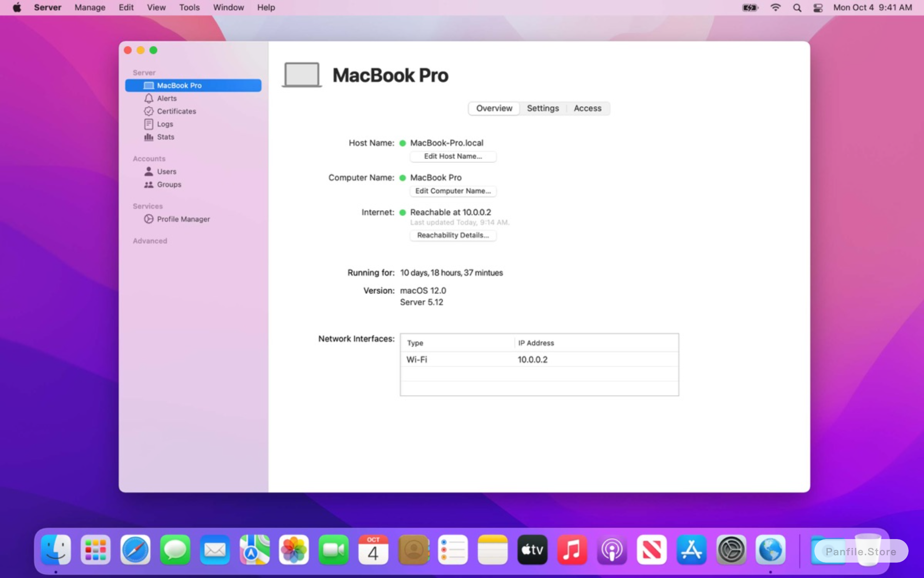
Task: Open Certificates in the sidebar
Action: click(170, 111)
